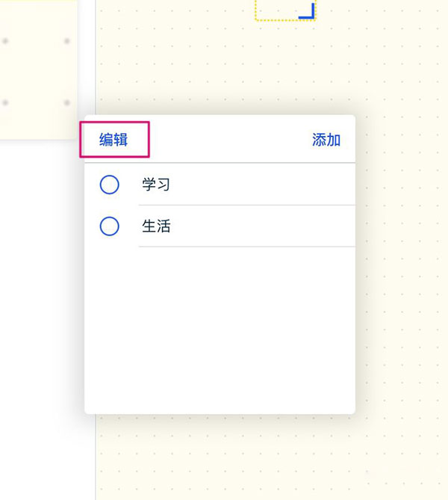Select the radio circle beside 生活
The width and height of the screenshot is (448, 500).
tap(109, 226)
